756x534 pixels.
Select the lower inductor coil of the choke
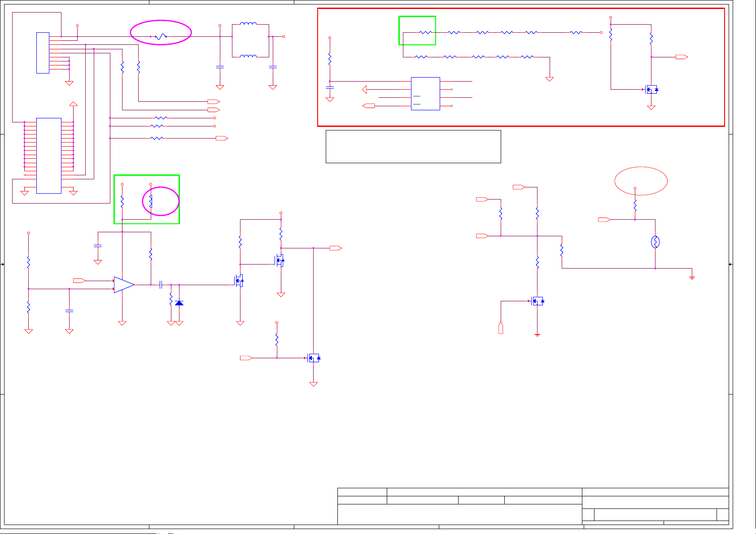[249, 56]
